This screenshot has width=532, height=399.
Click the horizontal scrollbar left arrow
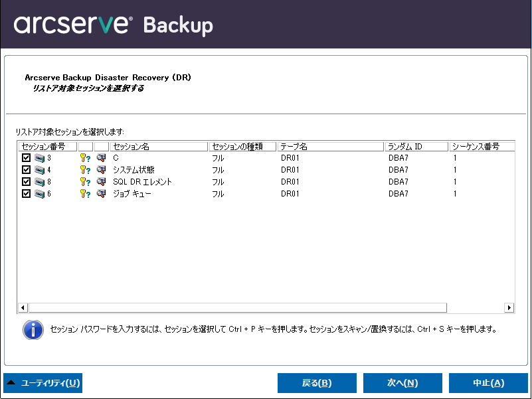pos(23,308)
